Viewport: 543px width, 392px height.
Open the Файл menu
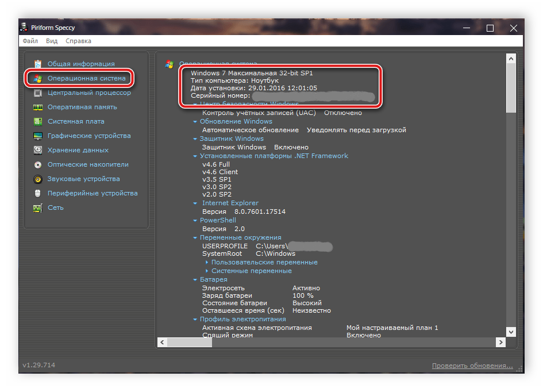pos(30,41)
